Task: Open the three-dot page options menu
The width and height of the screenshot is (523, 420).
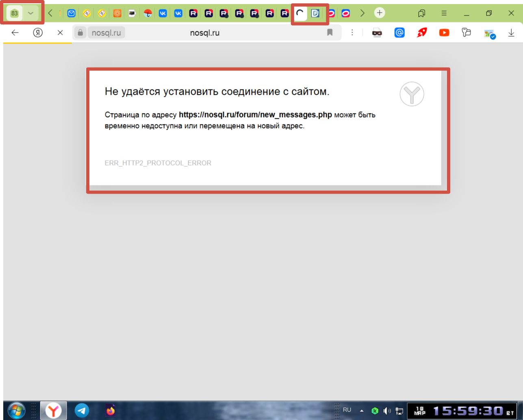Action: (352, 33)
